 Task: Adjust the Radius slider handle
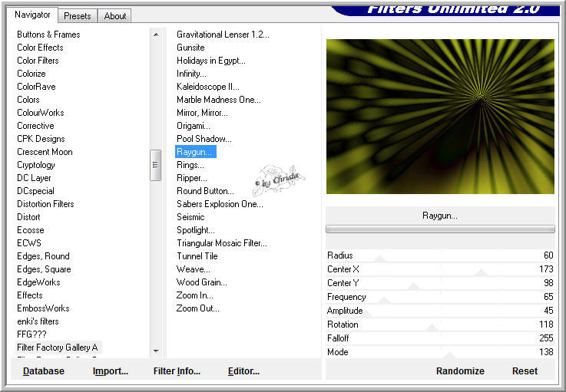[x=379, y=259]
